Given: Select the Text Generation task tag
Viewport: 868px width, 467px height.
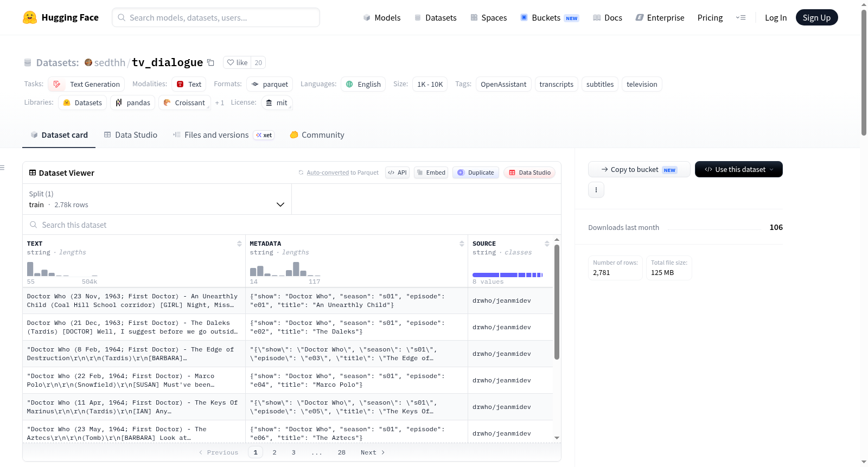Looking at the screenshot, I should point(86,84).
